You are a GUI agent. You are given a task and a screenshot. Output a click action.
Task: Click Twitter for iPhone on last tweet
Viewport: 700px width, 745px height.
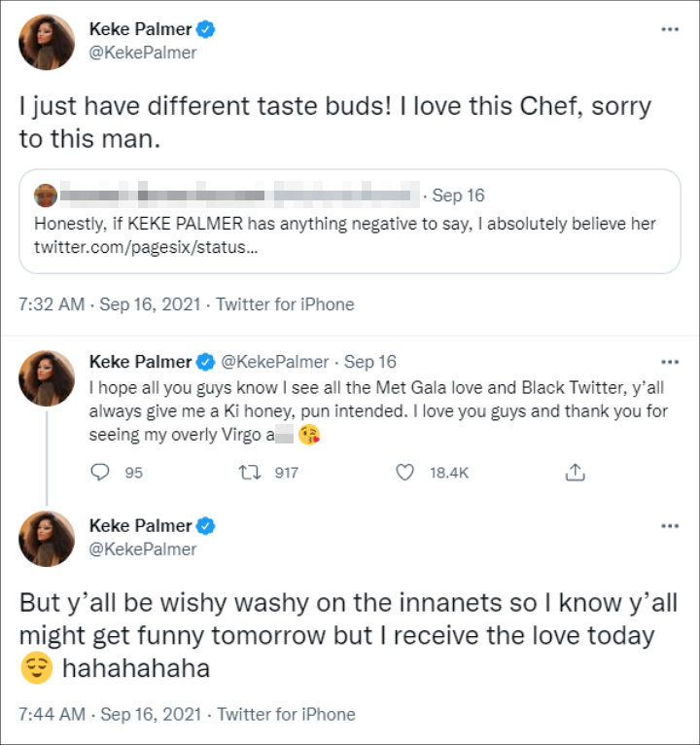click(286, 715)
